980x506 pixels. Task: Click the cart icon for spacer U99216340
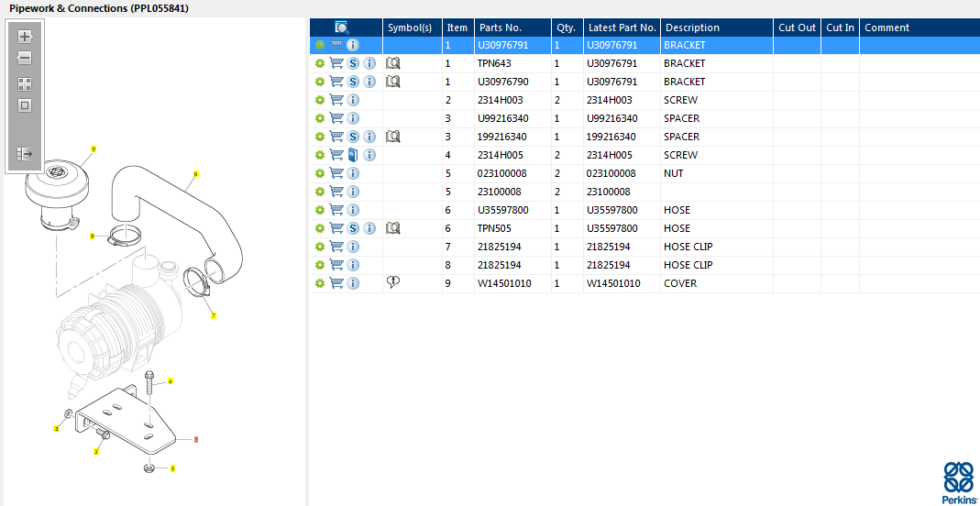(336, 118)
